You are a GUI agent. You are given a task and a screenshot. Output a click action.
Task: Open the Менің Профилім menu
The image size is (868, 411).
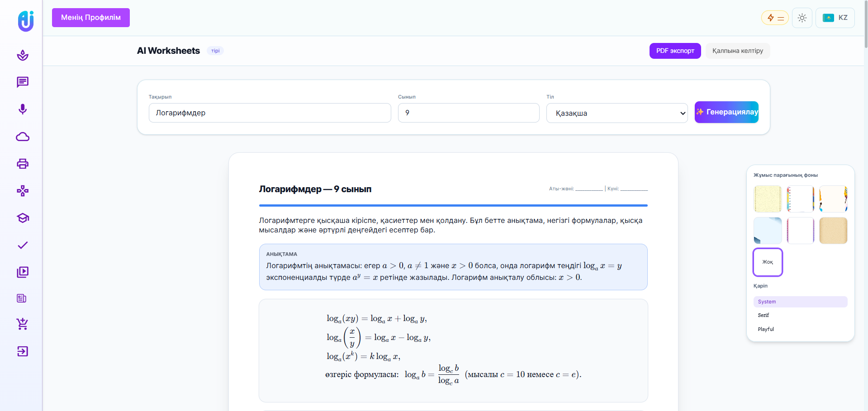tap(91, 18)
